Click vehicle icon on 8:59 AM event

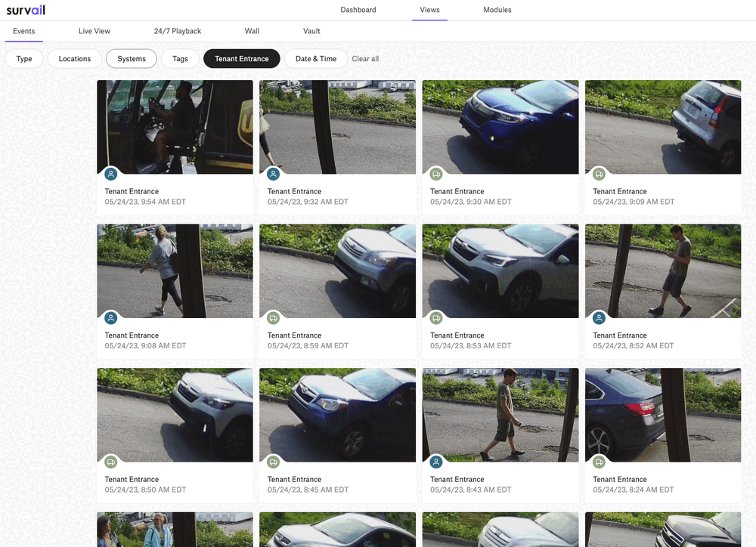coord(274,318)
